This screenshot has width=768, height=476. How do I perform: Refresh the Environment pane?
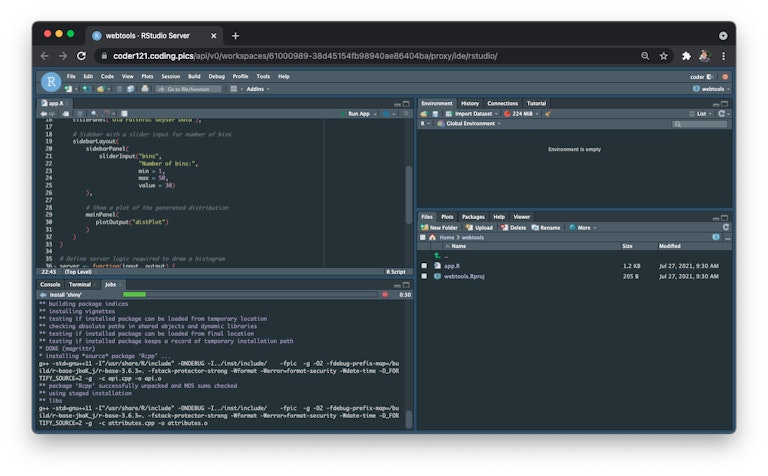(x=721, y=114)
